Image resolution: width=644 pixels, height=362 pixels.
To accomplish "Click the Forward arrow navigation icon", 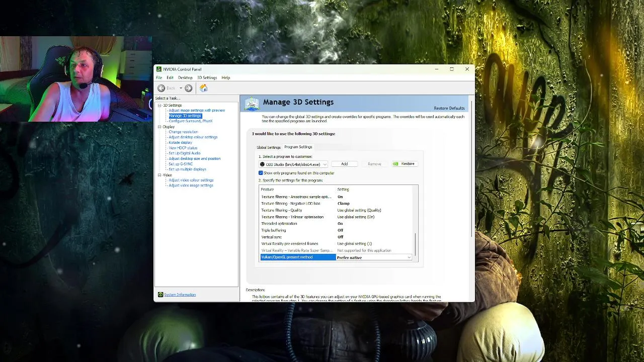I will click(x=188, y=88).
